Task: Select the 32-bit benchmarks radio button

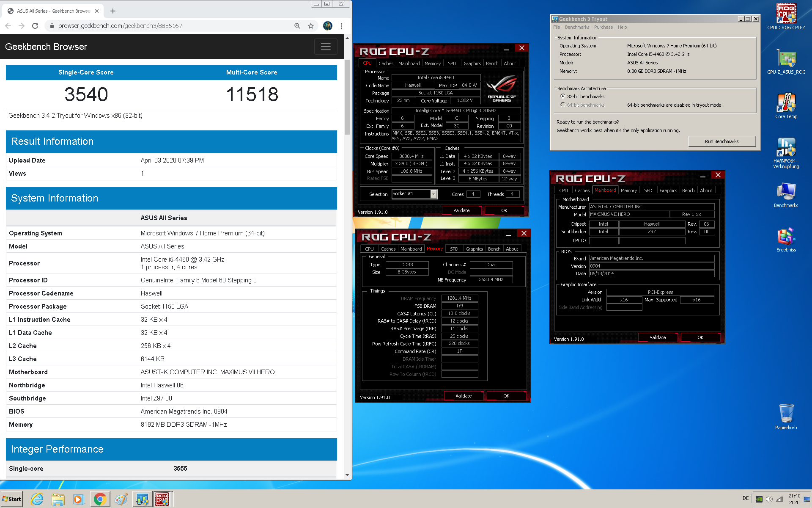Action: click(x=563, y=96)
